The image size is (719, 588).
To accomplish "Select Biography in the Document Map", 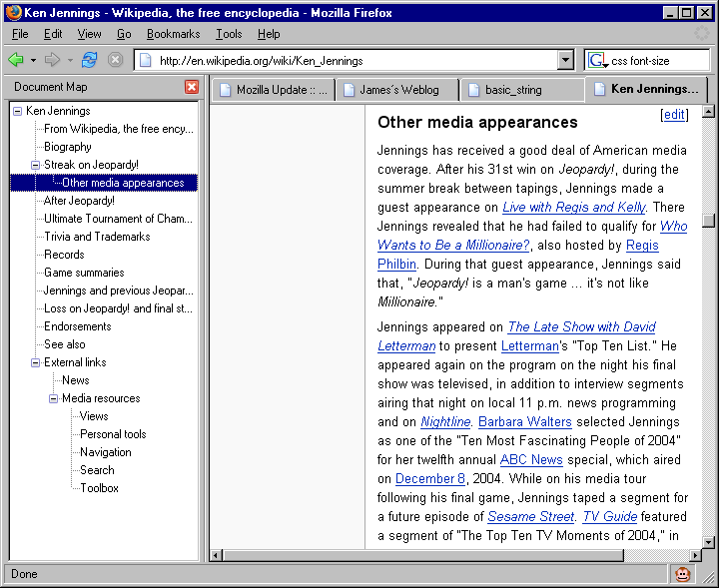I will click(68, 147).
